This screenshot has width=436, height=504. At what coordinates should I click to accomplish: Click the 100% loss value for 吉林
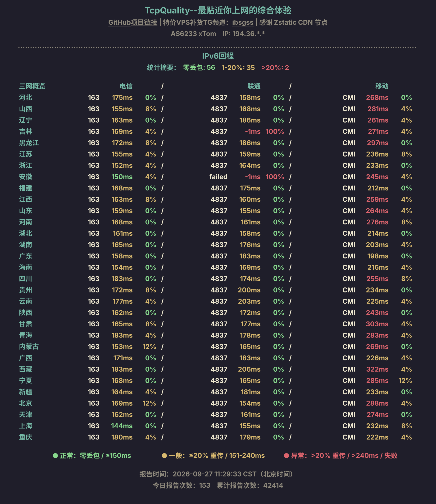point(275,131)
